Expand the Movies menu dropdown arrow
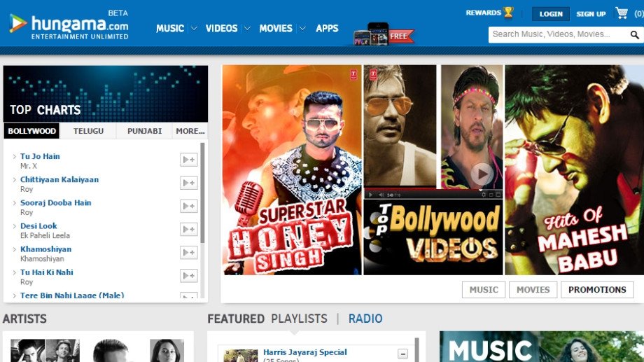The width and height of the screenshot is (644, 362). 302,28
